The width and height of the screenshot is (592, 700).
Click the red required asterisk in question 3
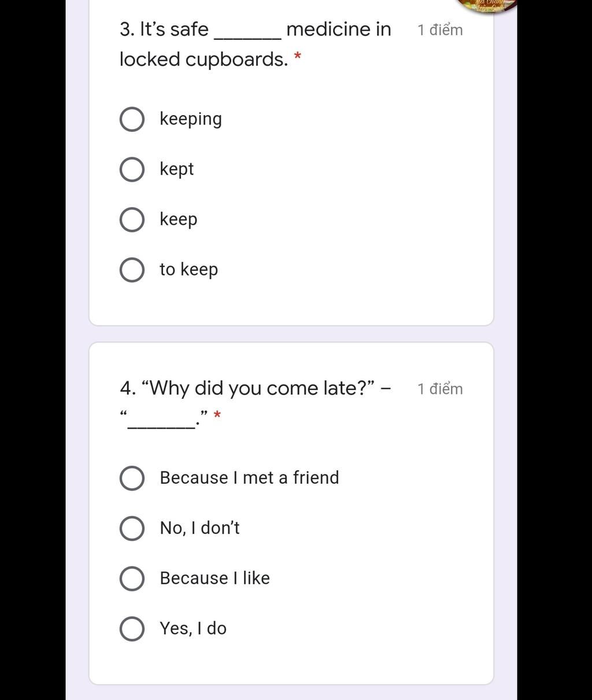point(298,56)
